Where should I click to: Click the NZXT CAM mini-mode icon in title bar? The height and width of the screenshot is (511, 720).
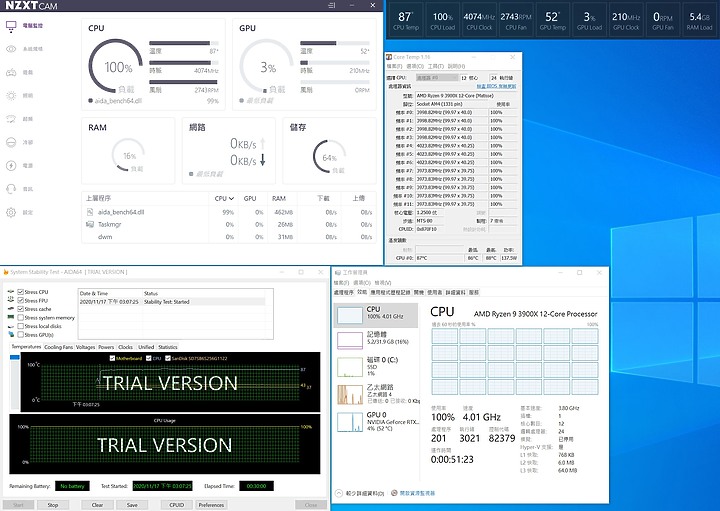(332, 5)
